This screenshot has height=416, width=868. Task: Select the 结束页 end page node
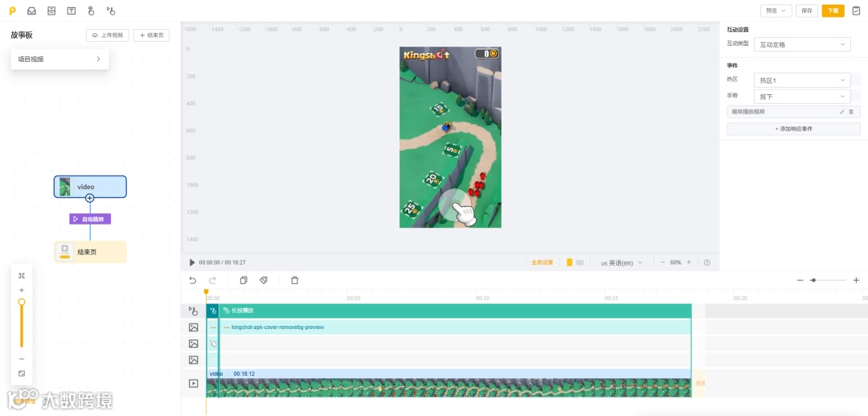coord(90,252)
